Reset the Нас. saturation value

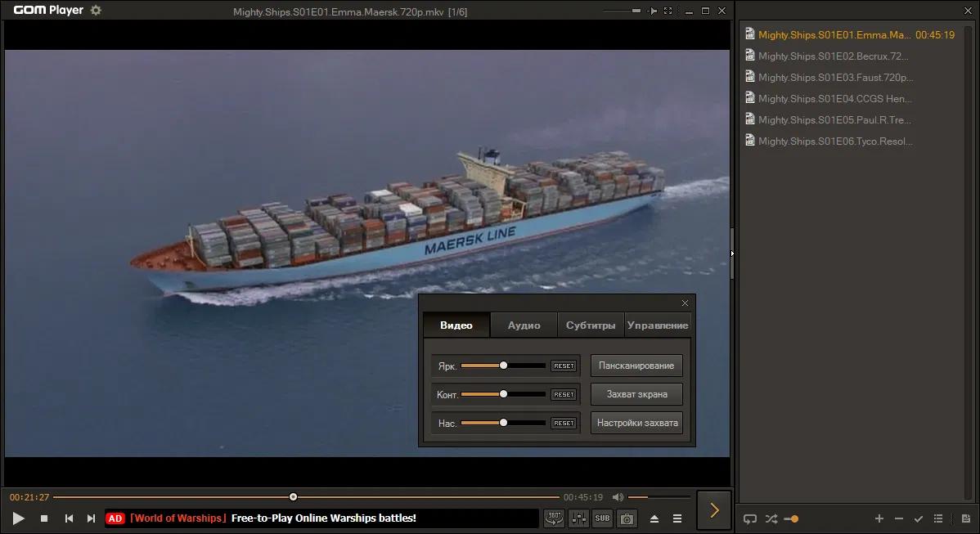point(564,424)
